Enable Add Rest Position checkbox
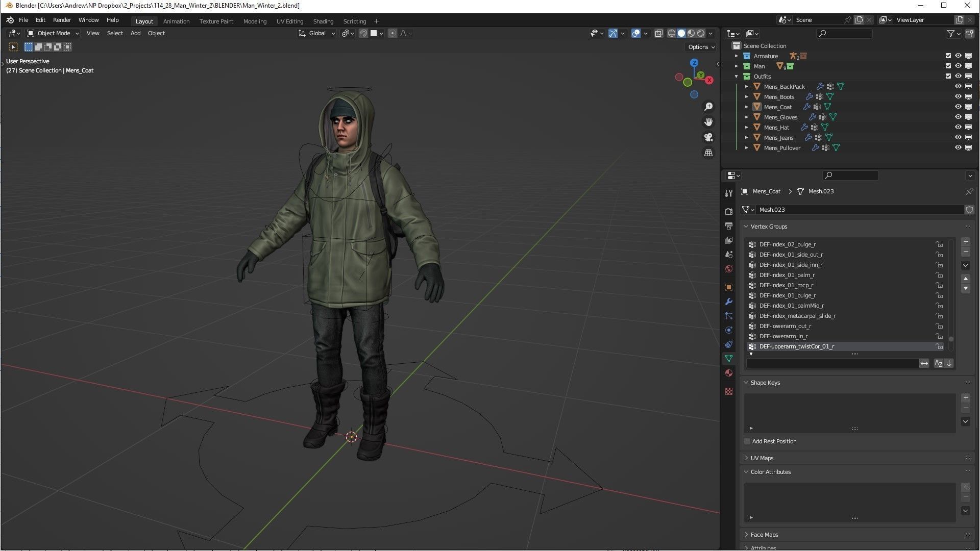This screenshot has height=551, width=980. (x=747, y=441)
